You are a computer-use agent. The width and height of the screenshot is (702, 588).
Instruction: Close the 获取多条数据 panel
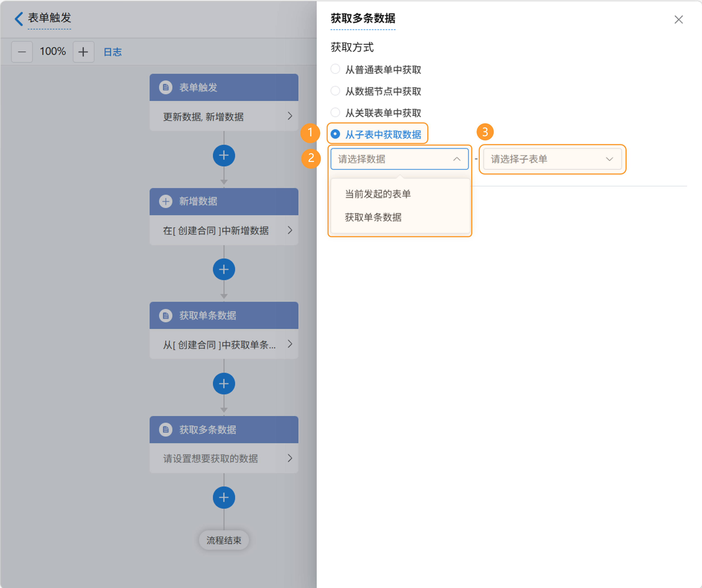coord(678,20)
